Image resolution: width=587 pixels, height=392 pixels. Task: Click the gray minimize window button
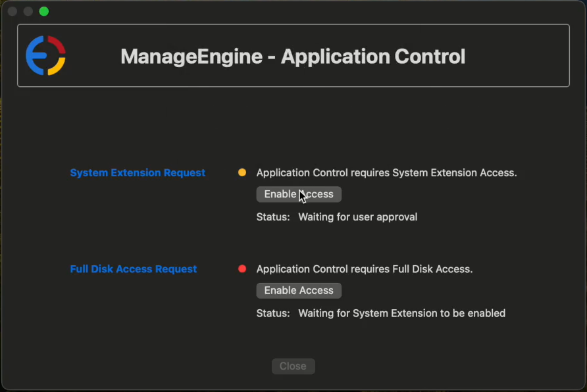tap(28, 11)
